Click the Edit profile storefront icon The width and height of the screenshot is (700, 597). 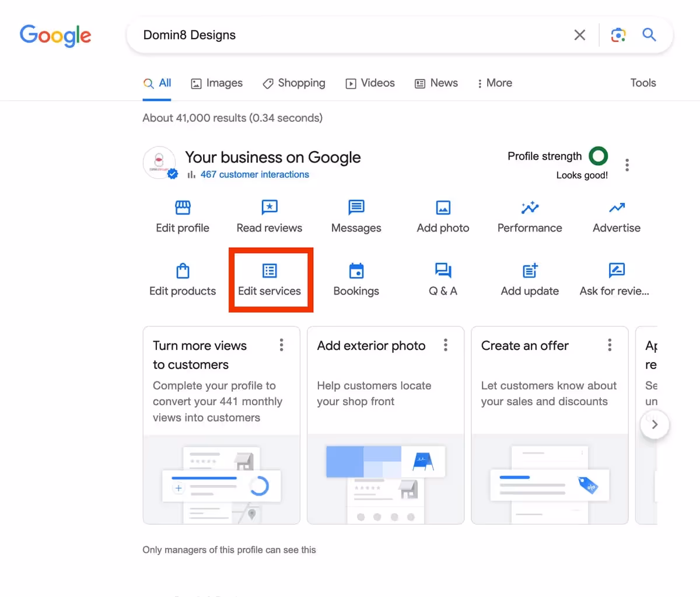coord(183,208)
